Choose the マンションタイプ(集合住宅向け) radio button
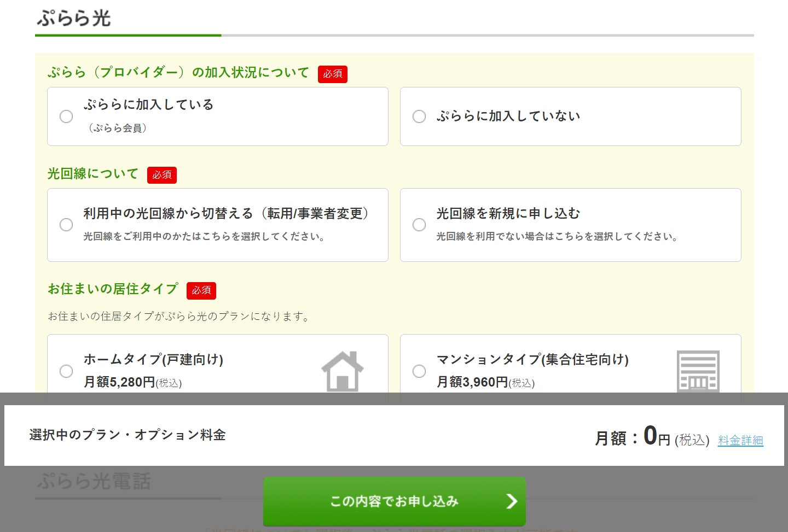This screenshot has height=532, width=788. 419,371
